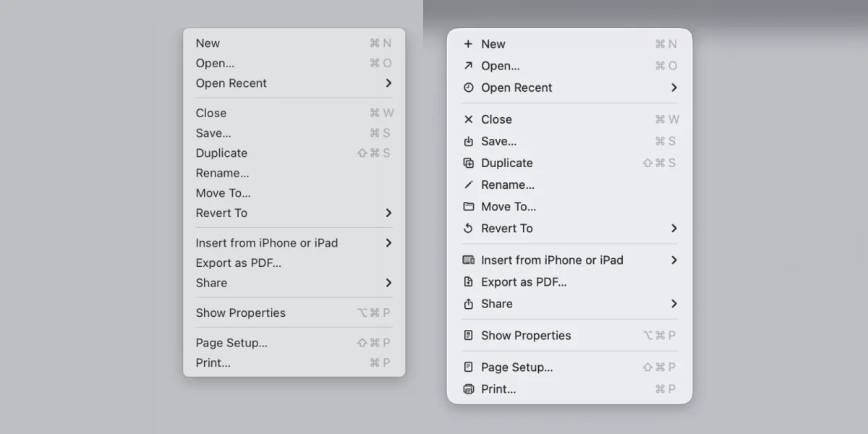Click Duplicate in the left menu

tap(221, 153)
